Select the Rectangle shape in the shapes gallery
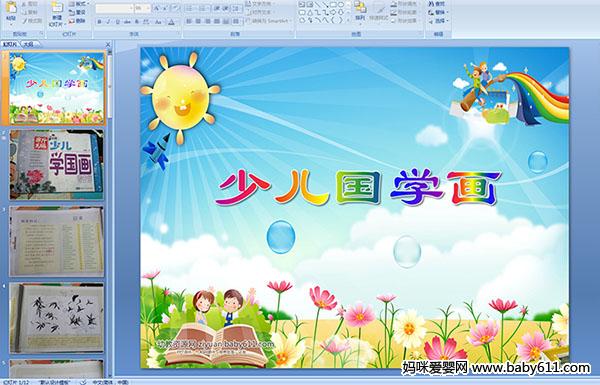The width and height of the screenshot is (600, 385). tap(334, 4)
